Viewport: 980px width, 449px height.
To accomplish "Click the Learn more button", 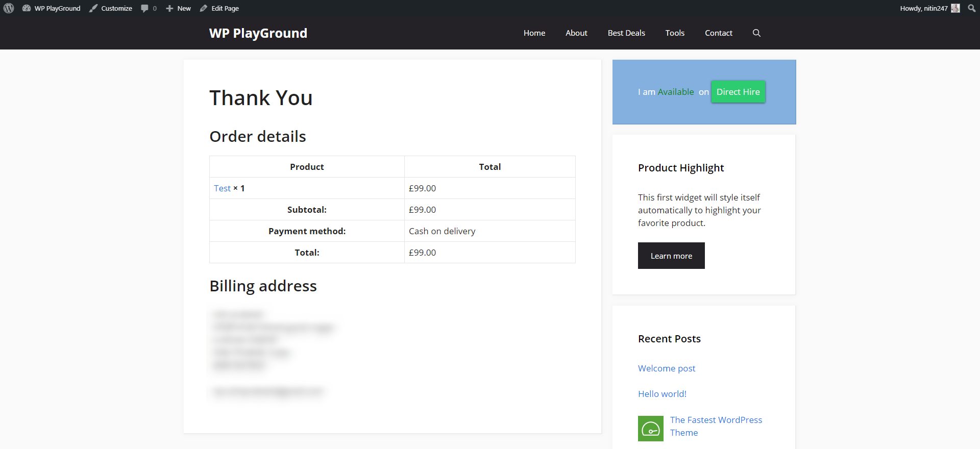I will coord(671,256).
